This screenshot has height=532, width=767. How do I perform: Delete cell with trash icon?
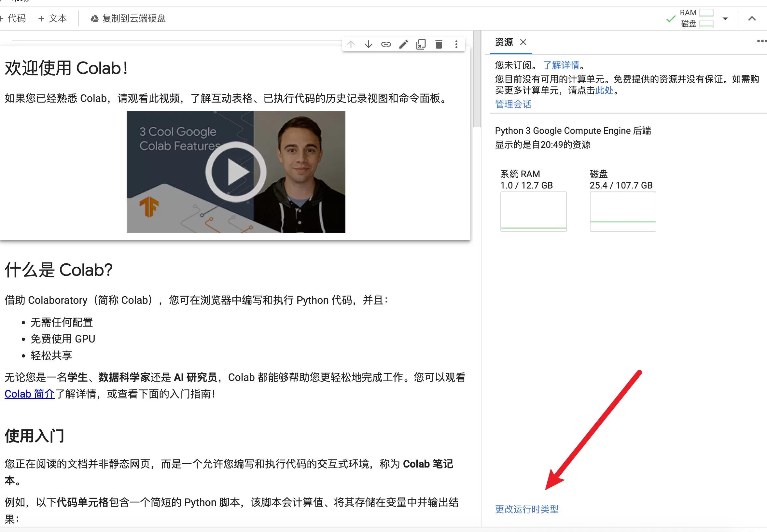(x=439, y=44)
